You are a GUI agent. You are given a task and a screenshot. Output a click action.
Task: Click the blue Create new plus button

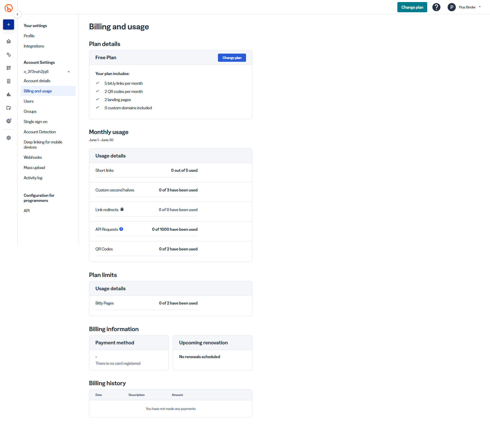click(x=8, y=25)
